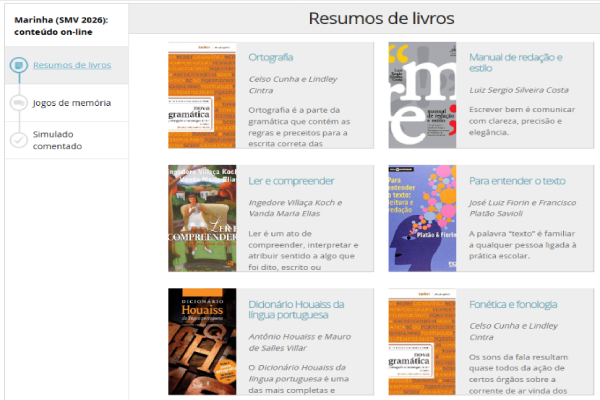Viewport: 600px width, 400px height.
Task: Click the Para entender o texto cover
Action: [422, 219]
